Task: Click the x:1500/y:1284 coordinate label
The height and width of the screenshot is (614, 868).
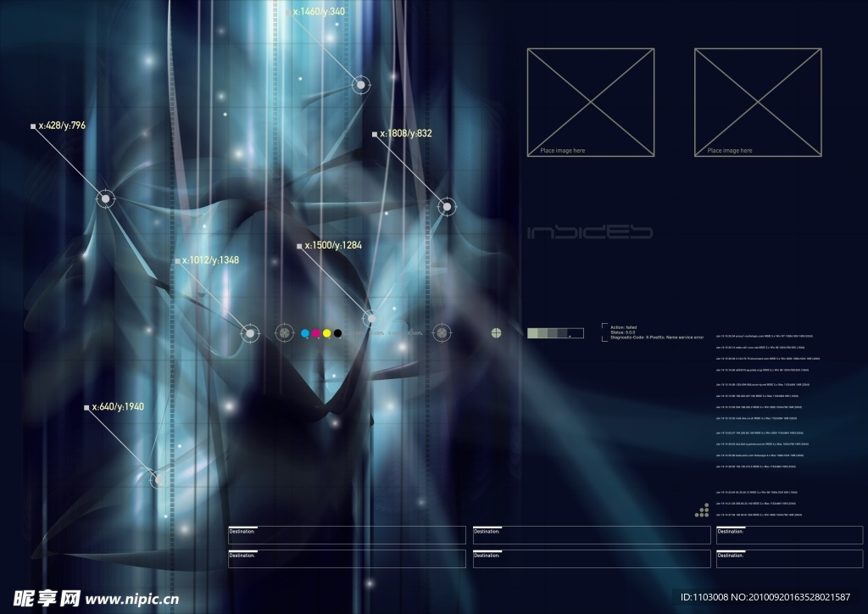Action: [x=333, y=245]
